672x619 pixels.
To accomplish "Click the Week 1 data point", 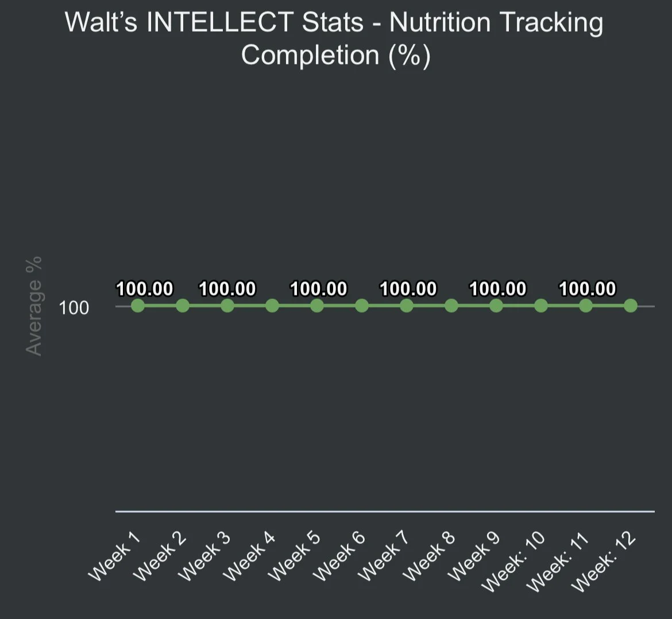I will 138,306.
